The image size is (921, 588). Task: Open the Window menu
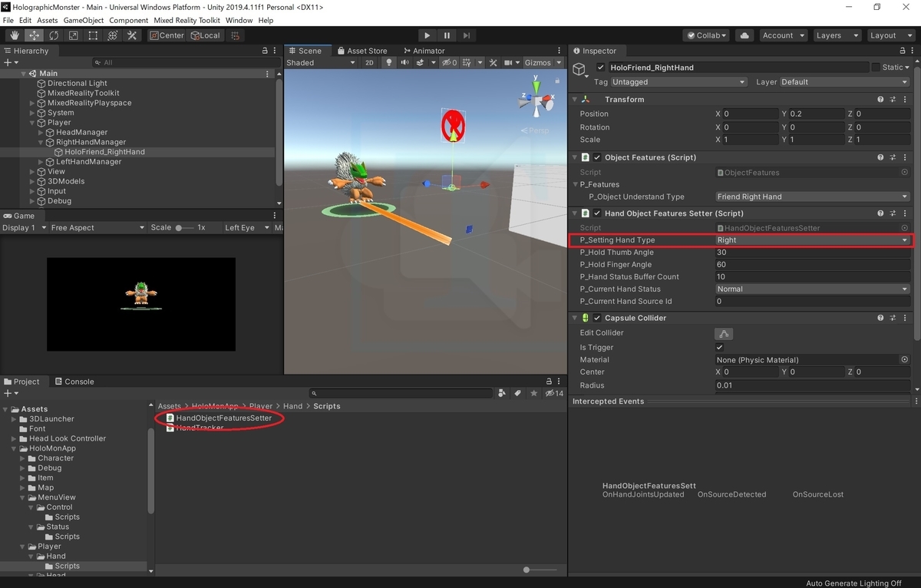tap(239, 21)
